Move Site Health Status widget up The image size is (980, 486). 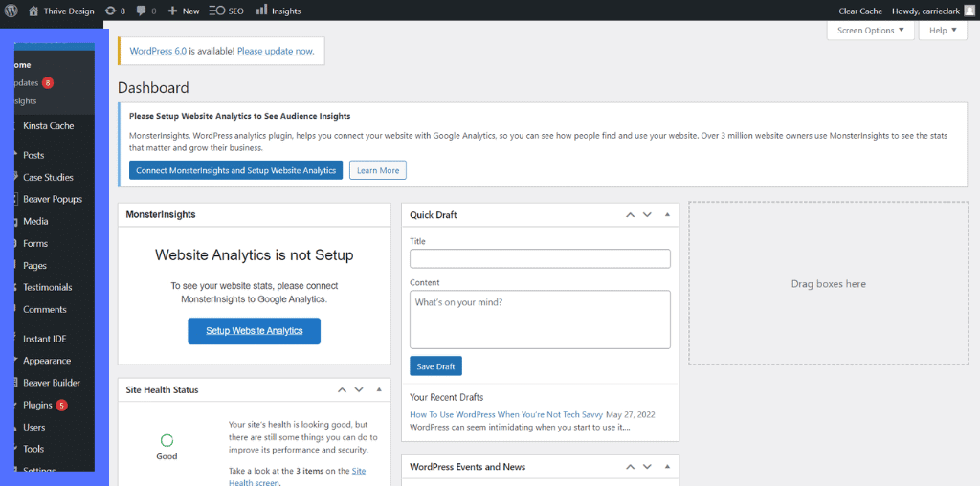(x=342, y=389)
